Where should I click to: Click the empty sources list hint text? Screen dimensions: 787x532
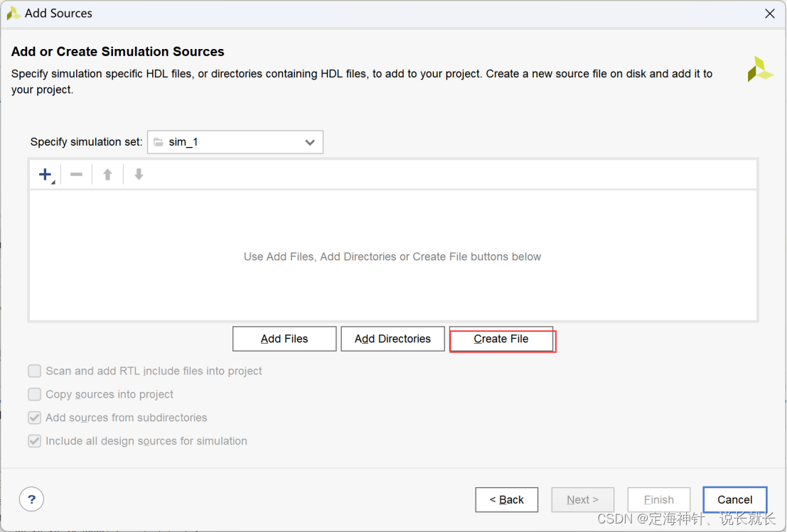click(392, 256)
